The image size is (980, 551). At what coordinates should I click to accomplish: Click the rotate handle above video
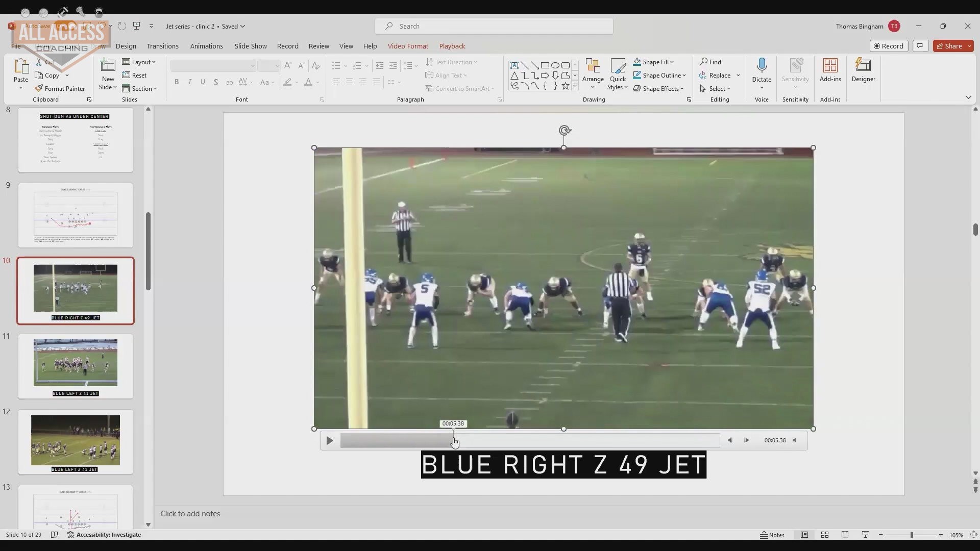(x=564, y=131)
